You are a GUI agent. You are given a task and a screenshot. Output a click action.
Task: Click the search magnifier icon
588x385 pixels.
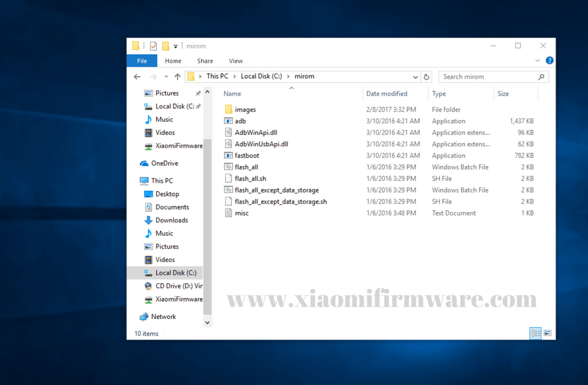[x=541, y=77]
